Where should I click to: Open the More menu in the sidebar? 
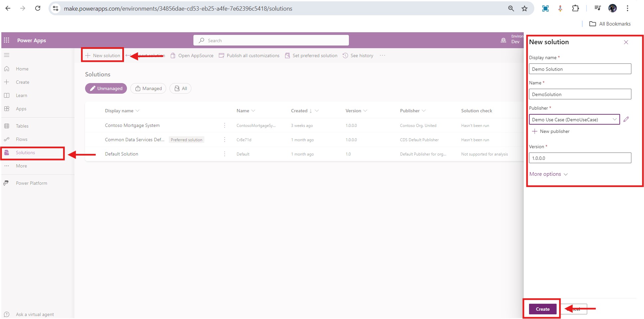coord(7,165)
